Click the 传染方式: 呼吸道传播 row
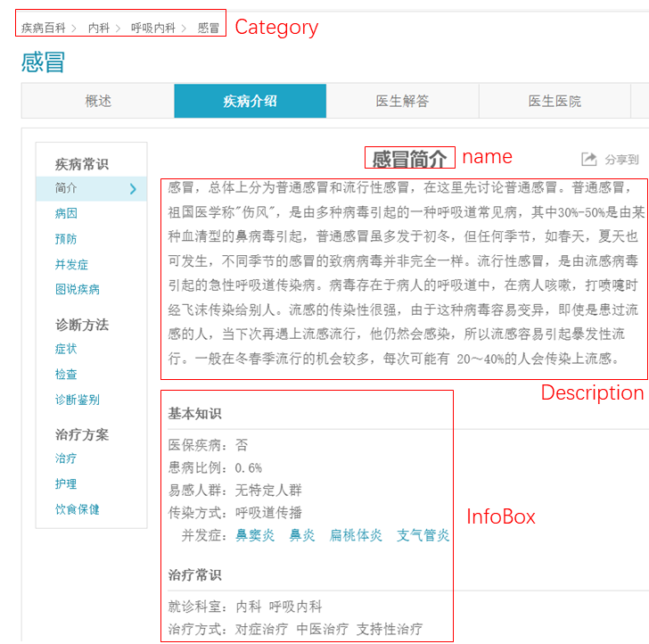This screenshot has height=644, width=649. (x=235, y=513)
